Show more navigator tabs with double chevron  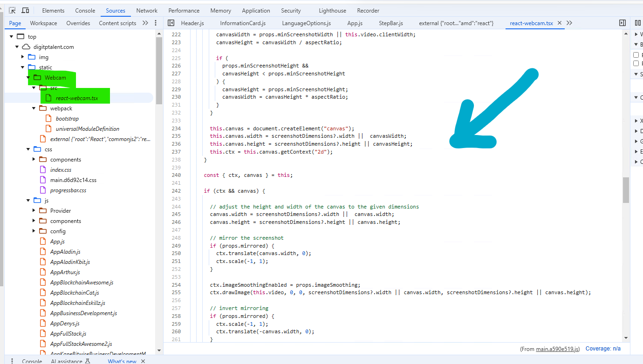pyautogui.click(x=145, y=23)
